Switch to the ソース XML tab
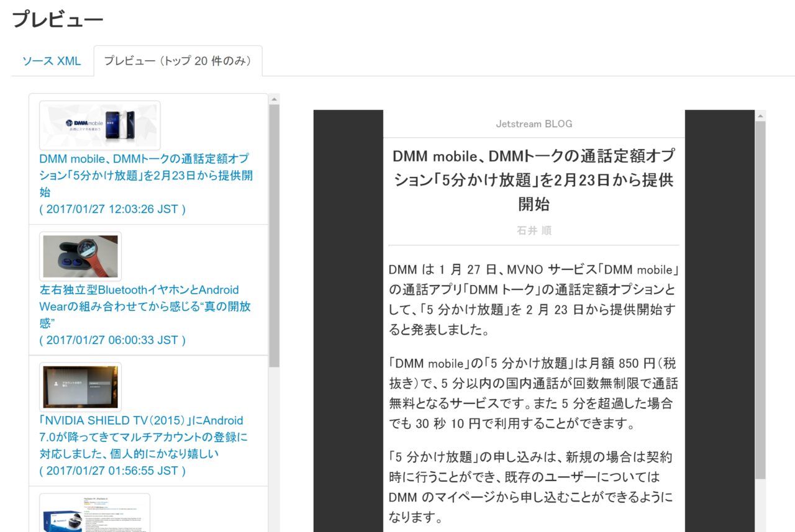 coord(52,61)
